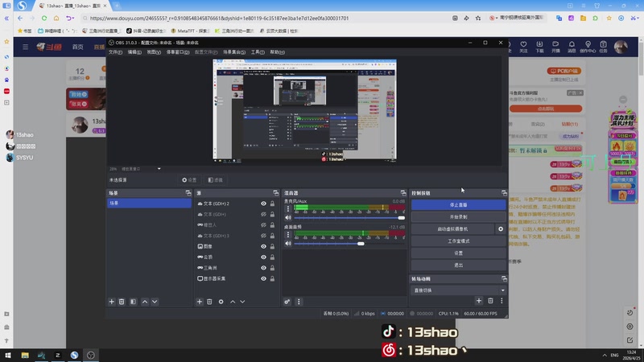Float the Controls dock using its header popout icon
Viewport: 644px width, 362px height.
(x=504, y=193)
